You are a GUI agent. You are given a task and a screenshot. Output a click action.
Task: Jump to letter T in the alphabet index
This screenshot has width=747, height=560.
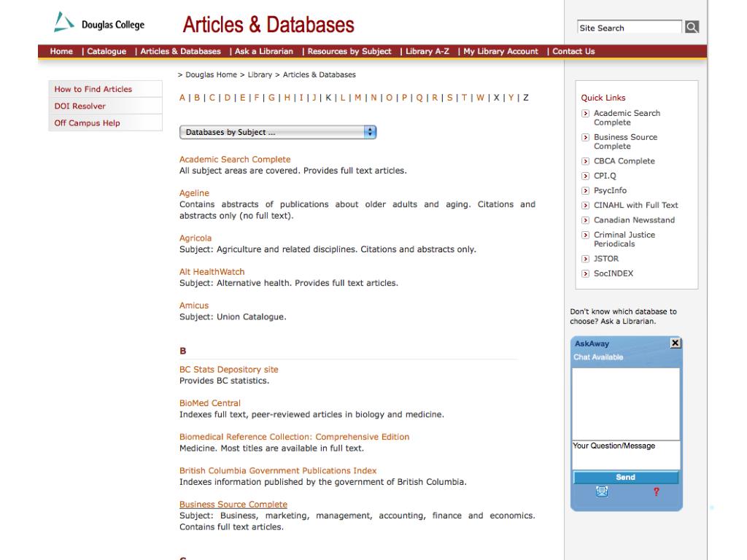click(464, 98)
